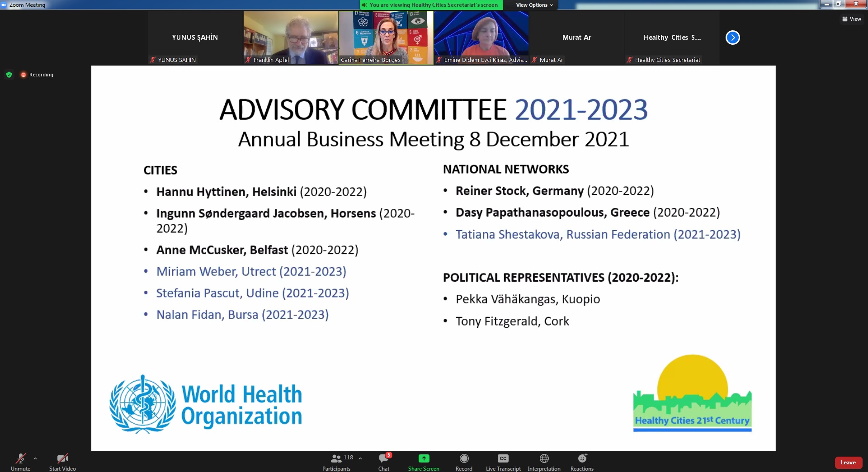
Task: Show next participants with the blue arrow
Action: pyautogui.click(x=732, y=38)
